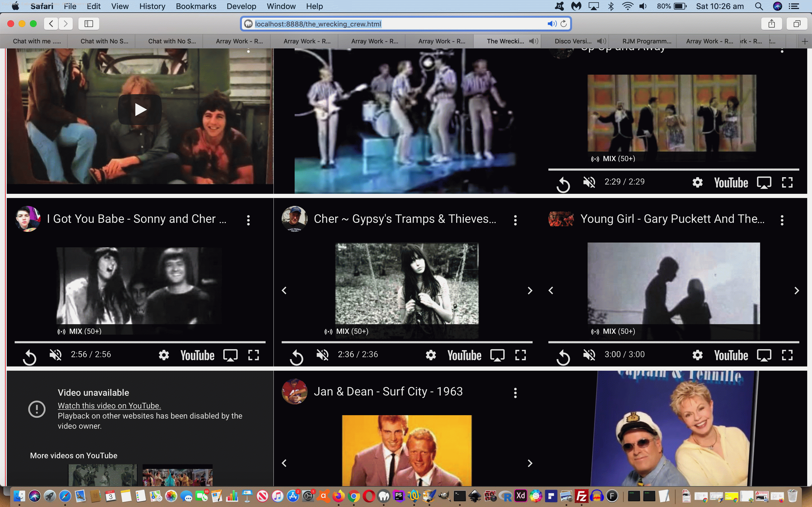Image resolution: width=812 pixels, height=507 pixels.
Task: Click the settings gear on Young Girl video
Action: [x=698, y=355]
